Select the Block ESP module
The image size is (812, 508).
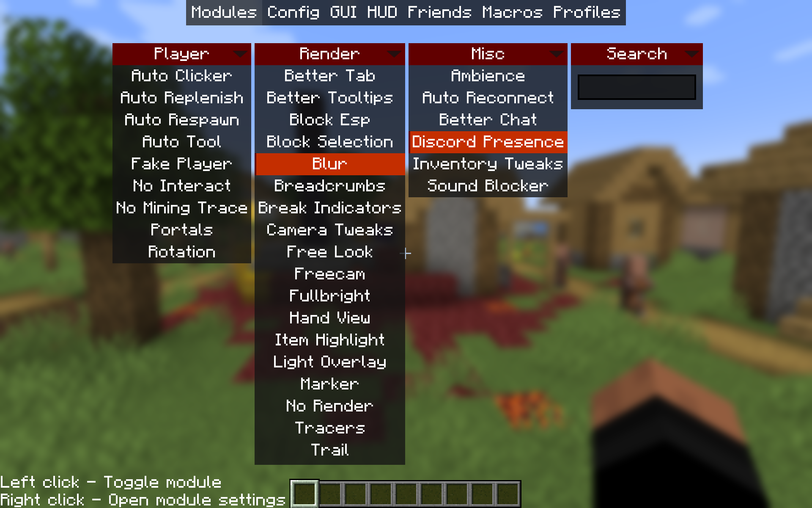click(x=329, y=119)
